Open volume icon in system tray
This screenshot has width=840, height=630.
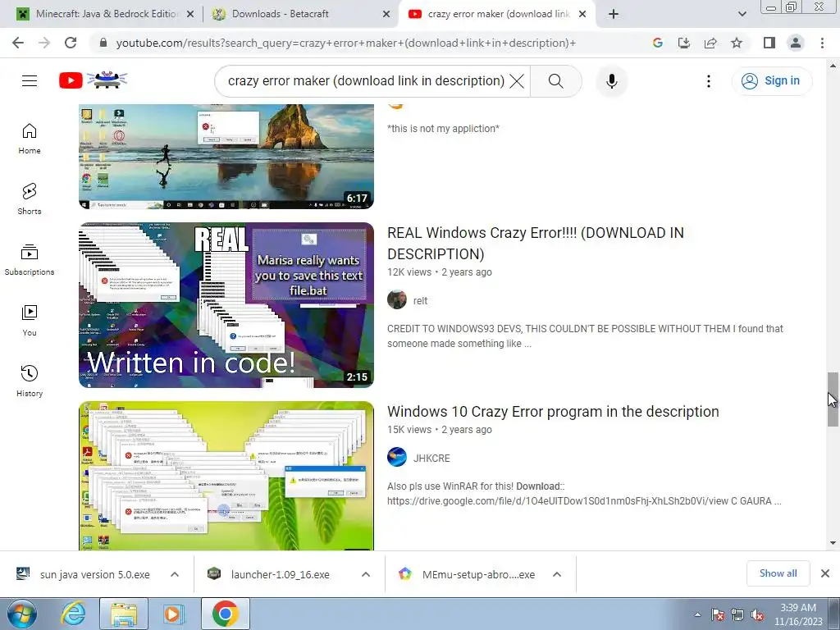tap(757, 615)
